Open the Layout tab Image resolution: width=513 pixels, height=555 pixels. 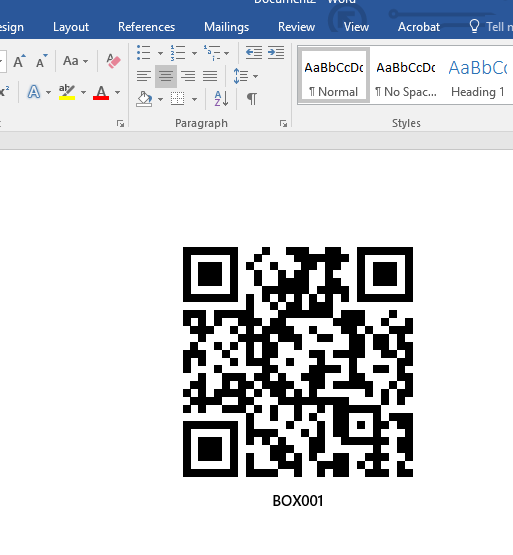[71, 27]
